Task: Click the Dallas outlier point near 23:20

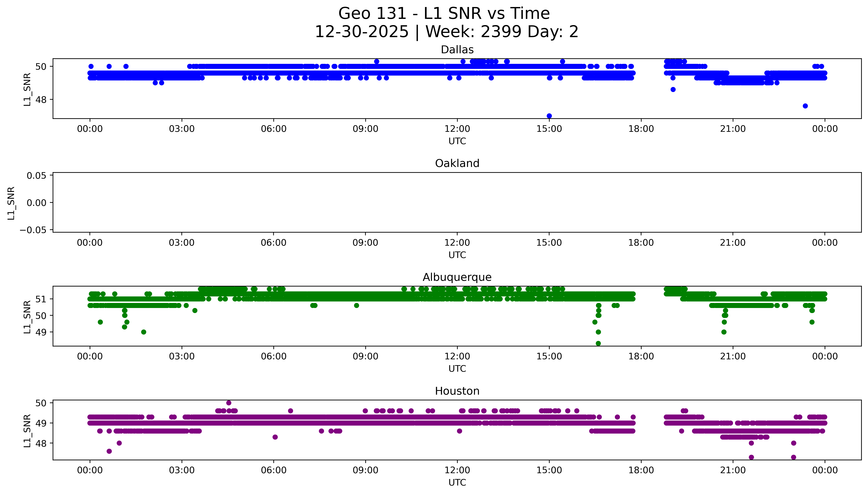Action: [x=805, y=106]
